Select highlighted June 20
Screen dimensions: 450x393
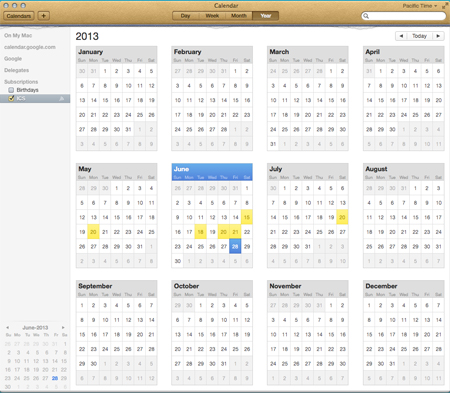point(224,232)
